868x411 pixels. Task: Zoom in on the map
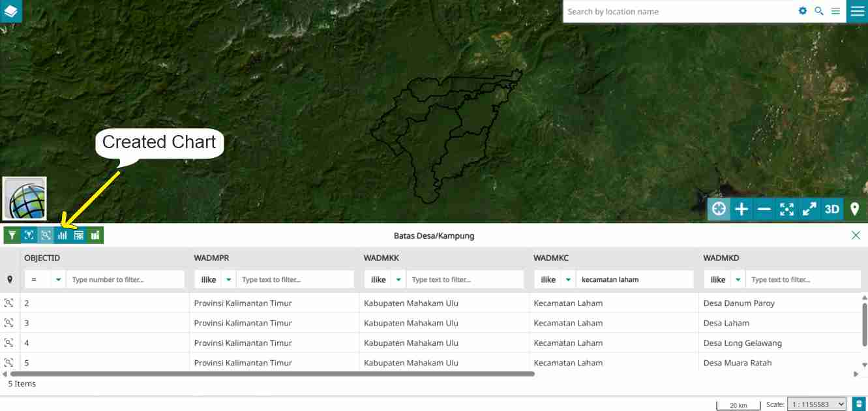coord(741,209)
